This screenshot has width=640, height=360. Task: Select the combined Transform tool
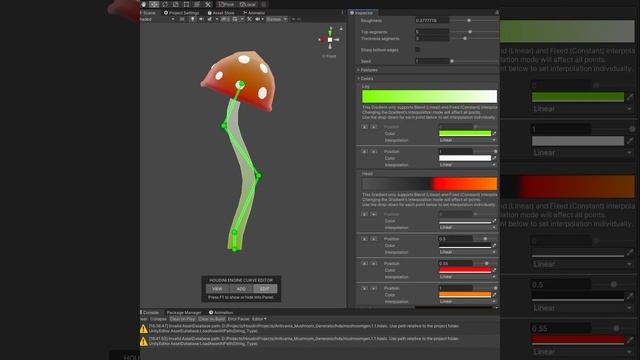pos(197,4)
